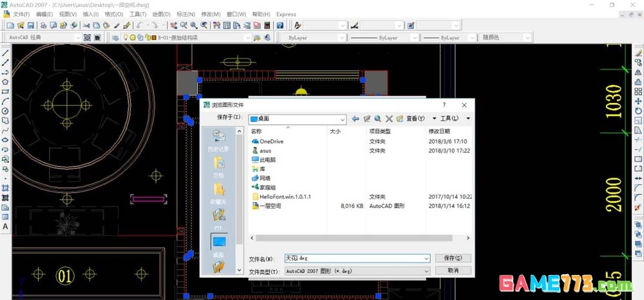Click the 保存(S) save button
The height and width of the screenshot is (300, 644).
point(453,258)
